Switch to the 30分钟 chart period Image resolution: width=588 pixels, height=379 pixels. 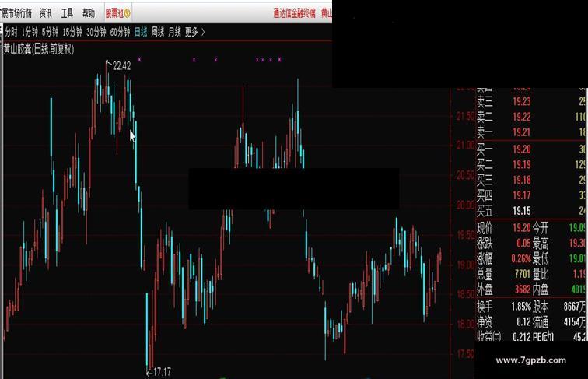pyautogui.click(x=96, y=32)
